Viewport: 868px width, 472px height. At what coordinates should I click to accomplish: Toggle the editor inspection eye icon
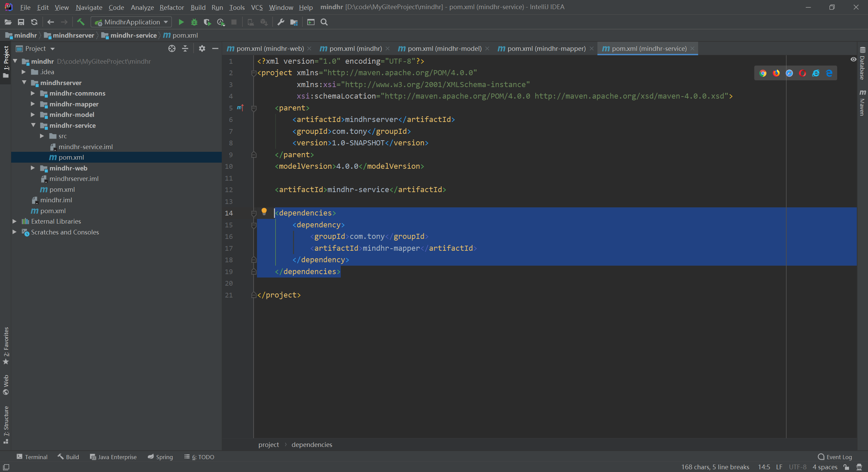[x=853, y=59]
